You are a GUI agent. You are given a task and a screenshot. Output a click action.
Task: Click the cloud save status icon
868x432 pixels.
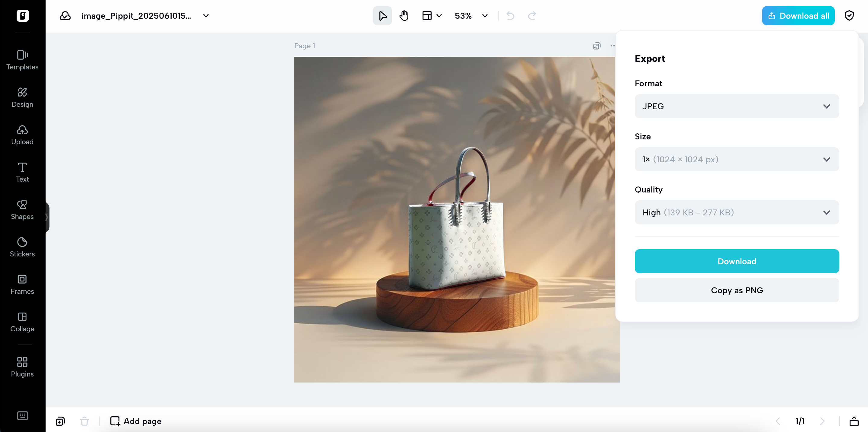coord(65,16)
